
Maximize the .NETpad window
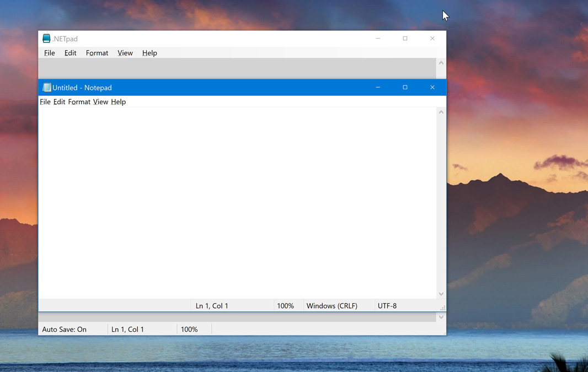[405, 39]
